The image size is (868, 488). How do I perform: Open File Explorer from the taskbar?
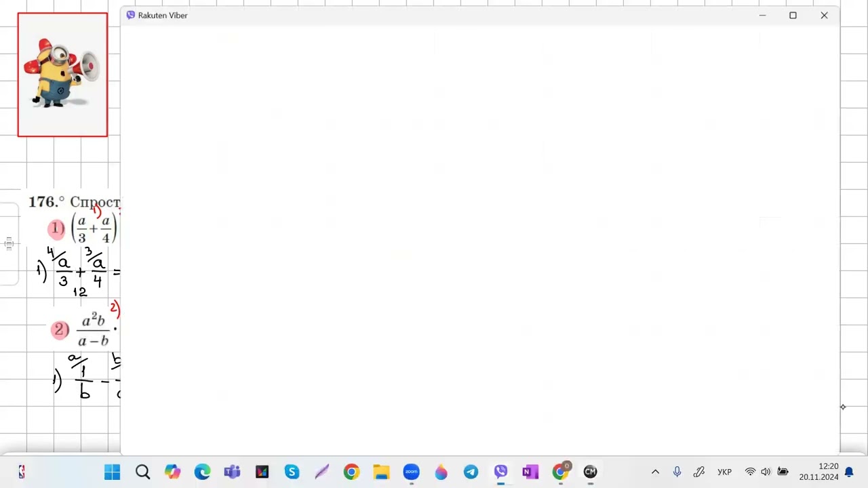tap(381, 472)
